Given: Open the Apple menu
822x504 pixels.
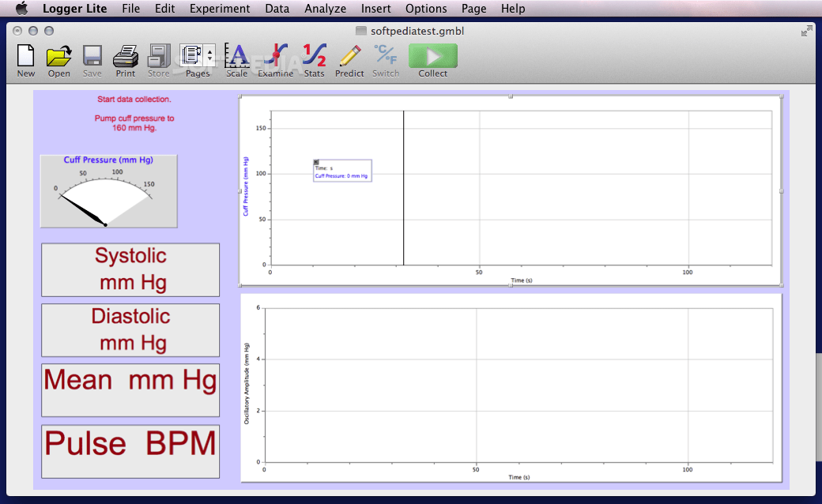Looking at the screenshot, I should (21, 9).
